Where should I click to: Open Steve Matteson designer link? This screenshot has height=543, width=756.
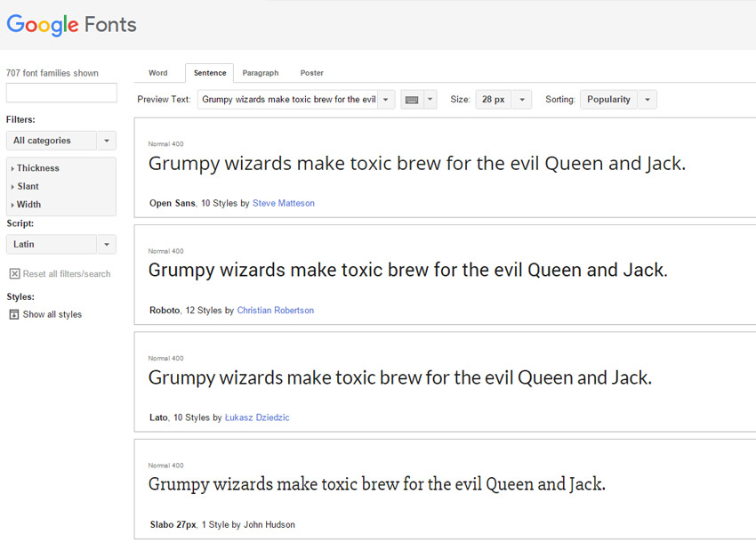click(284, 203)
